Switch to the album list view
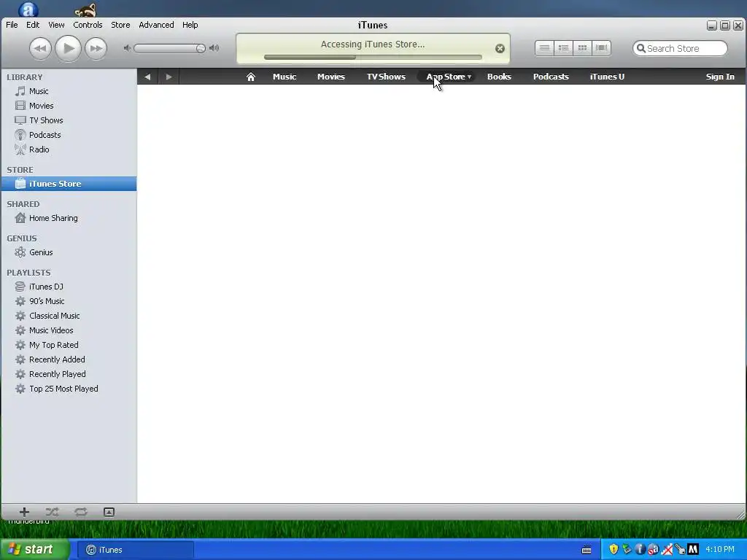747x560 pixels. [563, 47]
